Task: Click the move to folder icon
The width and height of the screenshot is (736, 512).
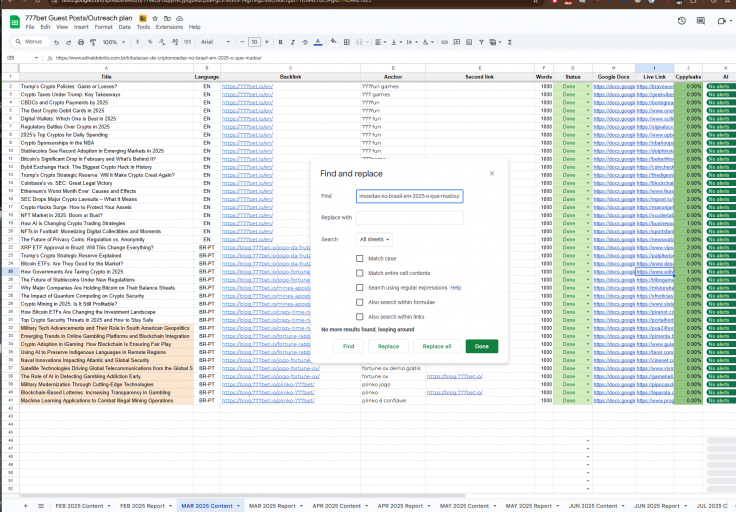Action: (x=167, y=18)
